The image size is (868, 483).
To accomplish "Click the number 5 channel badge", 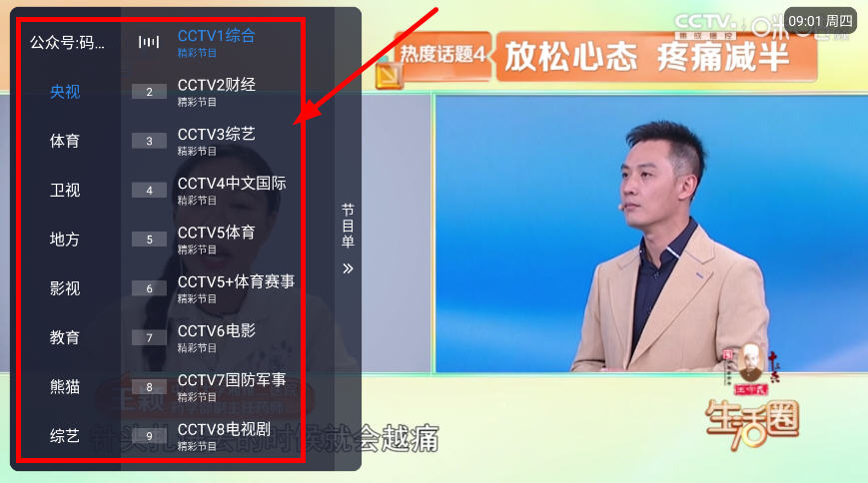I will [x=149, y=240].
